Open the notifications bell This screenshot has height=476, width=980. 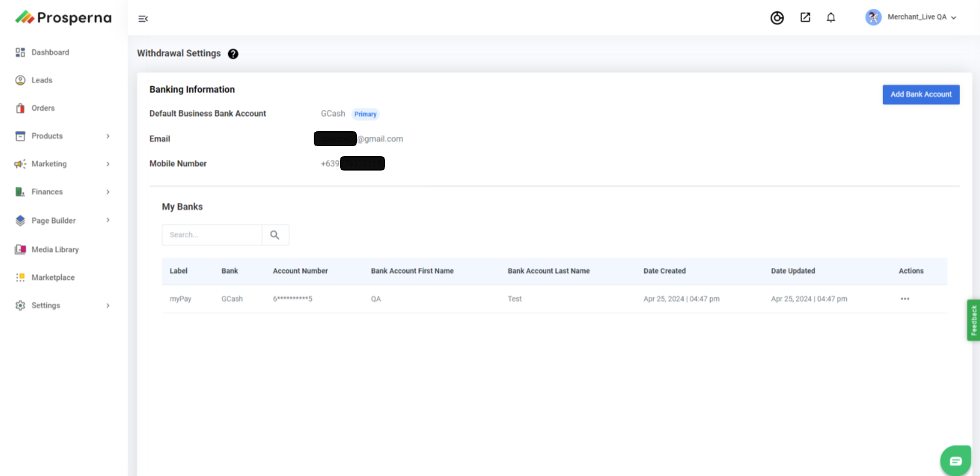point(831,17)
